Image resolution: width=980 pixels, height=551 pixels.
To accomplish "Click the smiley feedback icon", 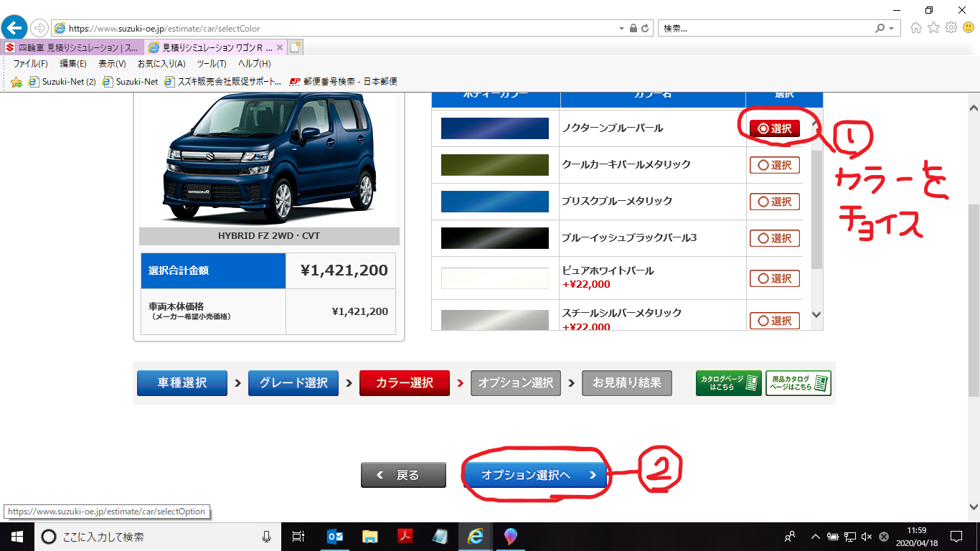I will [969, 28].
